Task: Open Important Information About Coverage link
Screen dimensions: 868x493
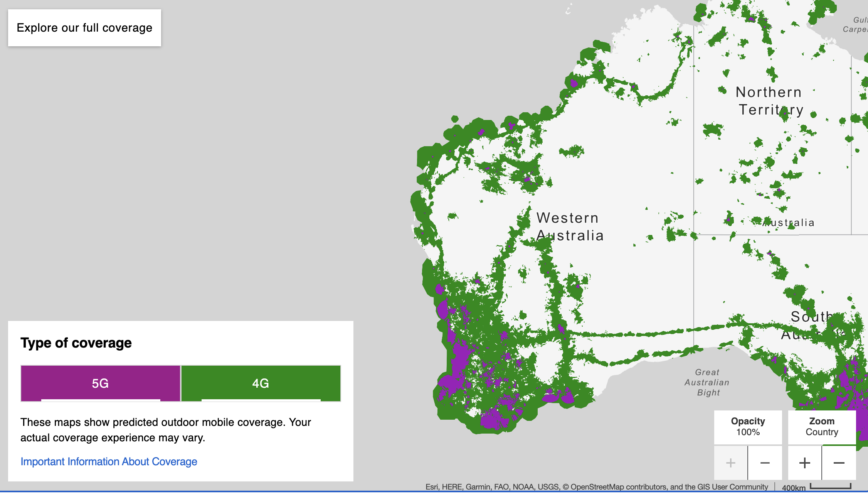Action: (x=109, y=461)
